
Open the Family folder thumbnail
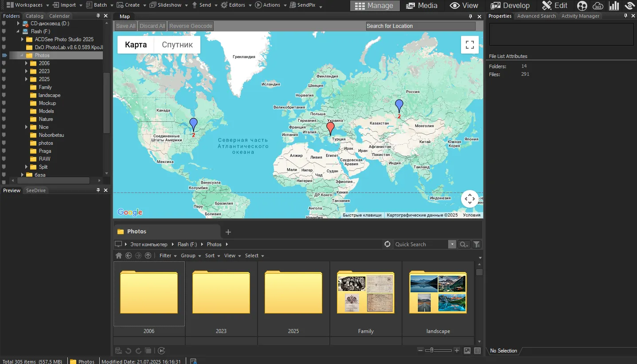click(366, 293)
